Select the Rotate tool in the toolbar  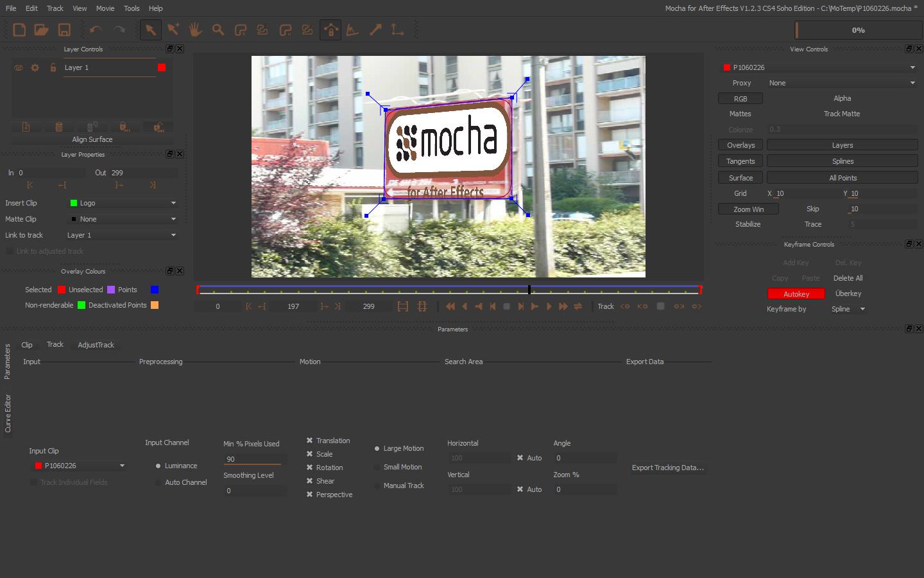352,30
